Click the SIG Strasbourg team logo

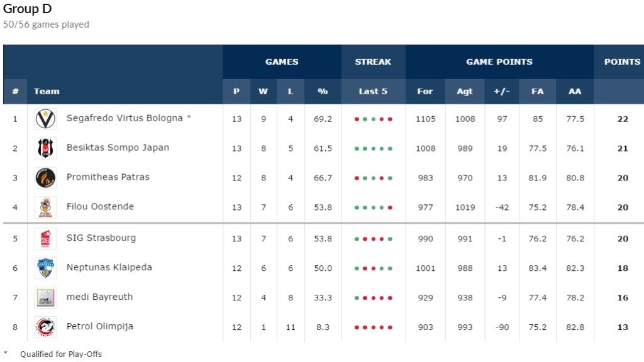point(45,238)
